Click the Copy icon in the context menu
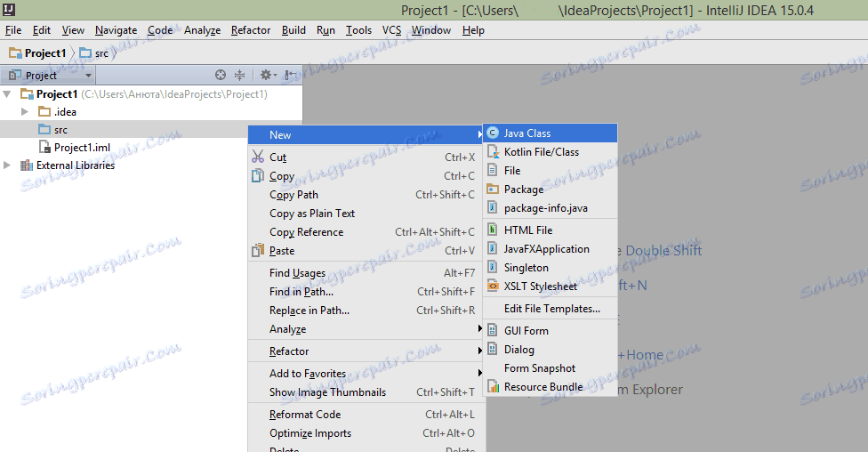This screenshot has height=452, width=868. point(257,175)
